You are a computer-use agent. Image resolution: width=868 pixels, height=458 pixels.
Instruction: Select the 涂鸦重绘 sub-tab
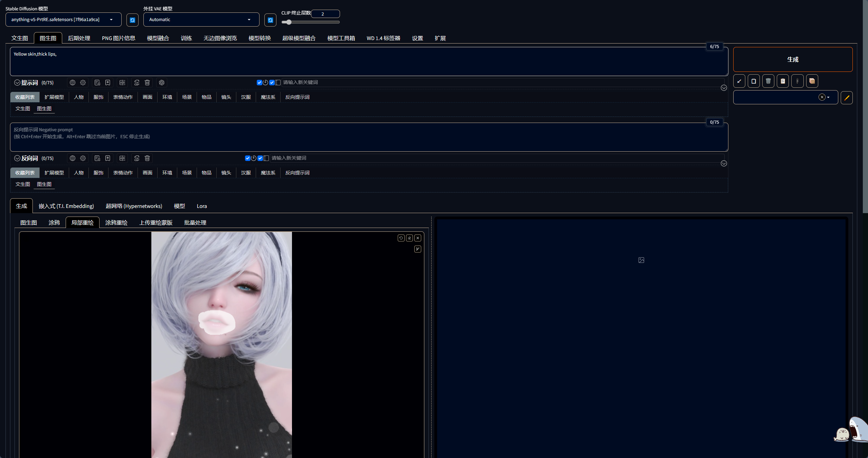(116, 223)
